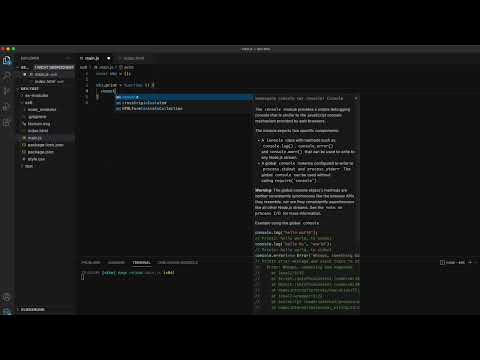Open the Search view in activity bar
Image resolution: width=480 pixels, height=360 pixels.
point(7,76)
